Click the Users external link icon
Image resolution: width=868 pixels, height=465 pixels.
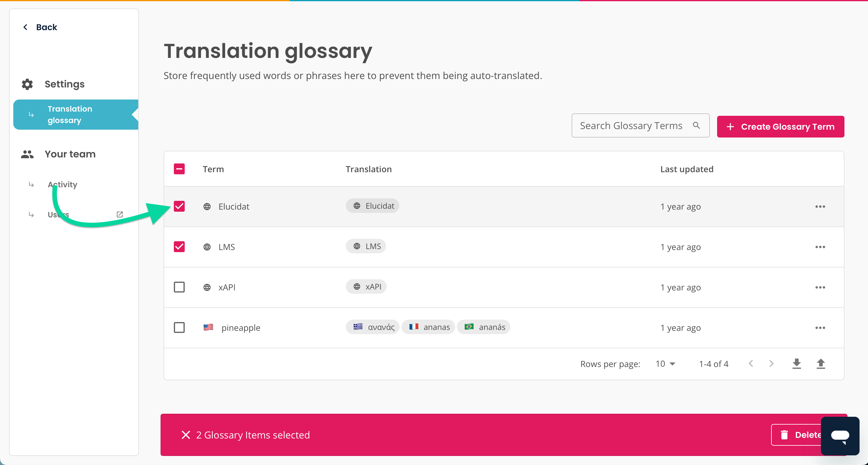pyautogui.click(x=120, y=214)
